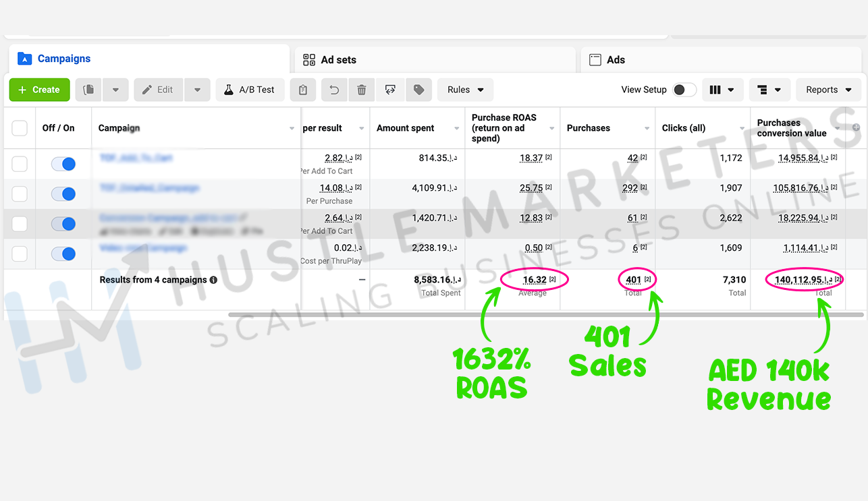
Task: Click the green Create button
Action: pyautogui.click(x=39, y=90)
